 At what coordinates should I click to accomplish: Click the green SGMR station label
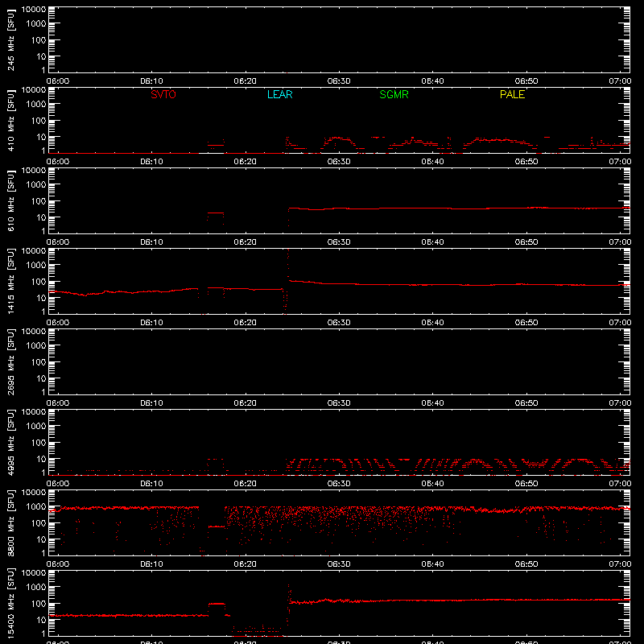tap(394, 94)
